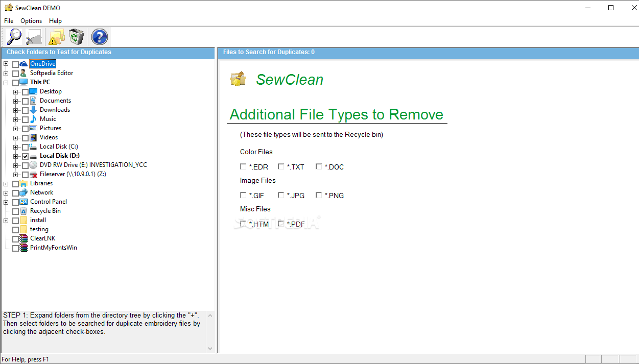Open the File menu
Viewport: 639px width, 364px height.
click(9, 21)
